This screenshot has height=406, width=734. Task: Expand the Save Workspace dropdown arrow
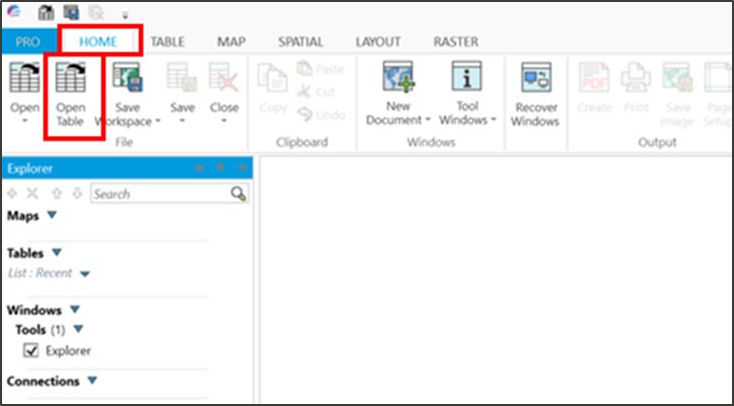tap(158, 121)
